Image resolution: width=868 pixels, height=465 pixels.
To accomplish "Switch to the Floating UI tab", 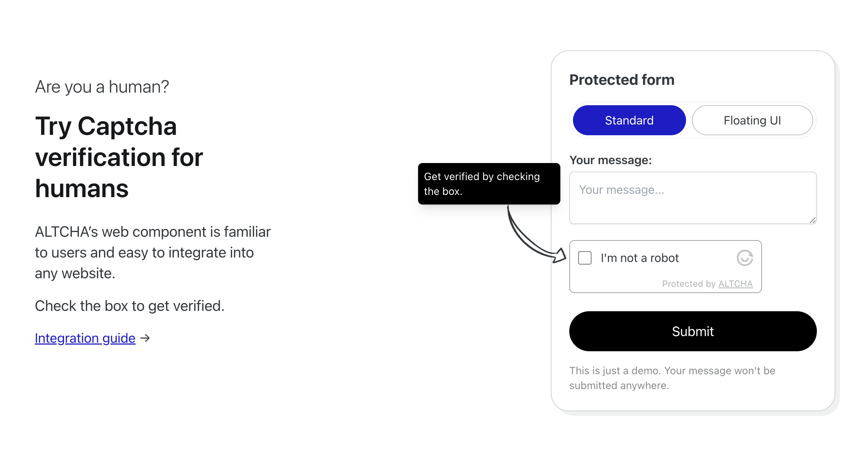I will [x=752, y=120].
